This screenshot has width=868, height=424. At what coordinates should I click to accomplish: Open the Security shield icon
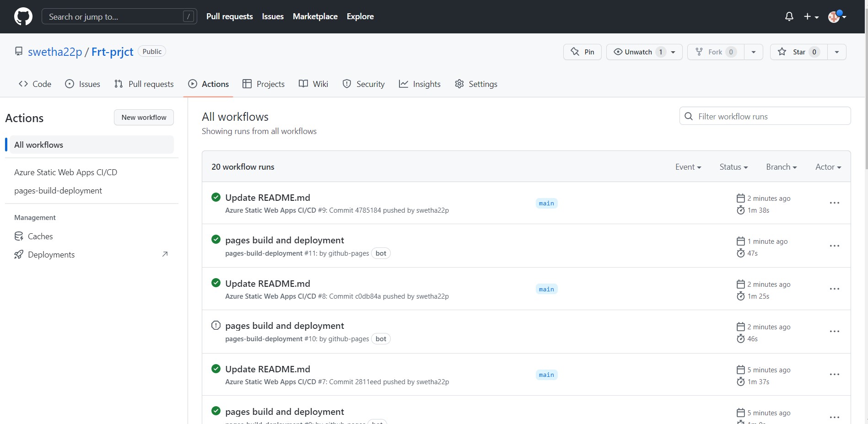pyautogui.click(x=346, y=84)
